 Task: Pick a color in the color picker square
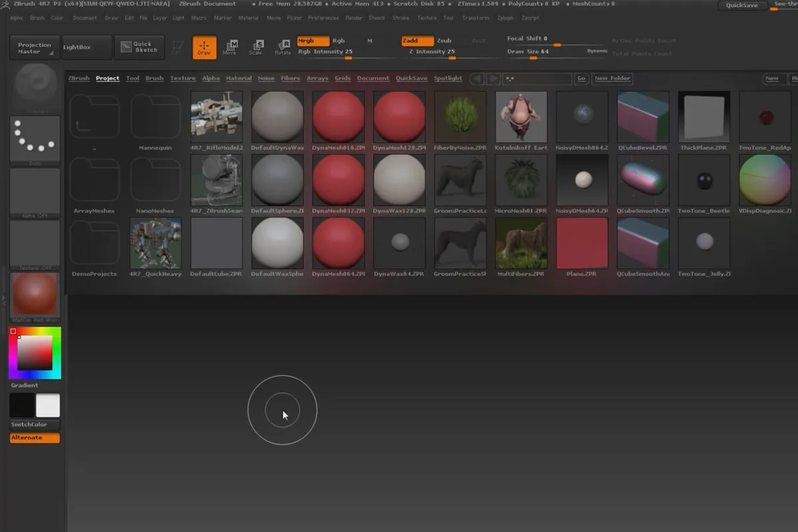point(35,353)
